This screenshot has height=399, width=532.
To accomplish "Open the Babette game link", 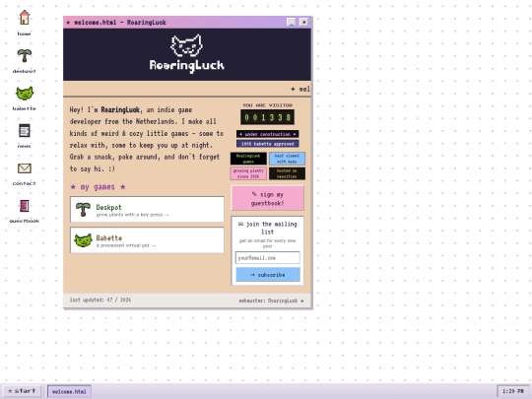I will 147,240.
